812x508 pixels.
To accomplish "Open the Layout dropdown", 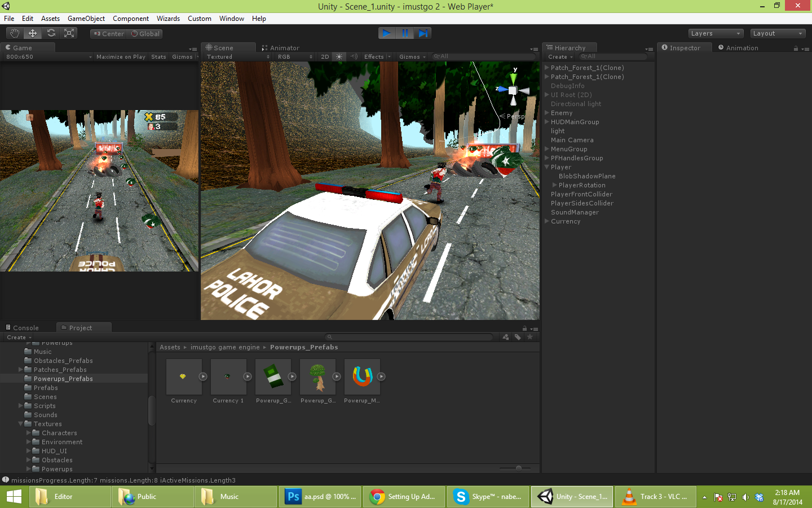I will (x=778, y=33).
